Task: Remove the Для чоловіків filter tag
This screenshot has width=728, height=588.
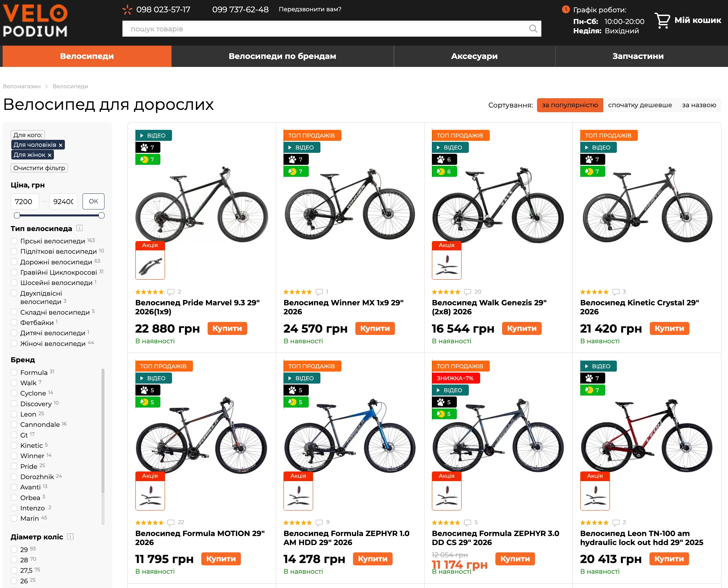Action: coord(61,145)
